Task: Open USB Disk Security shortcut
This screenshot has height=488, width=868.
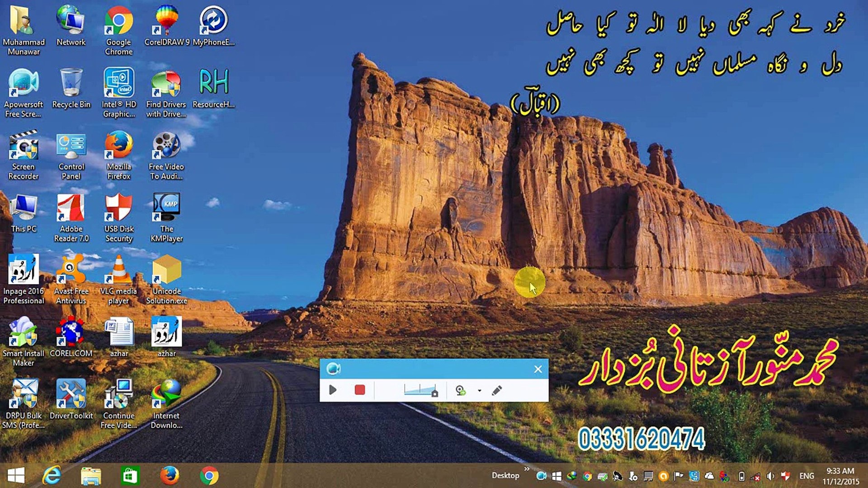Action: [x=118, y=217]
